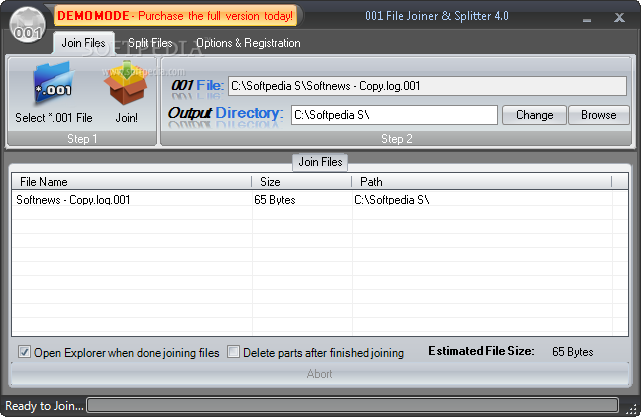This screenshot has height=417, width=641.
Task: Enable Delete parts after finished joining
Action: 233,352
